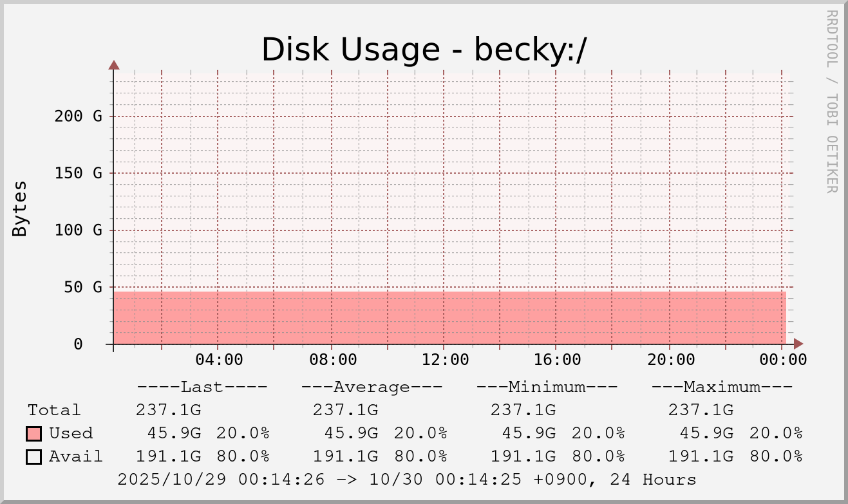Click the '50 G' Y-axis label
Image resolution: width=848 pixels, height=504 pixels.
point(83,287)
